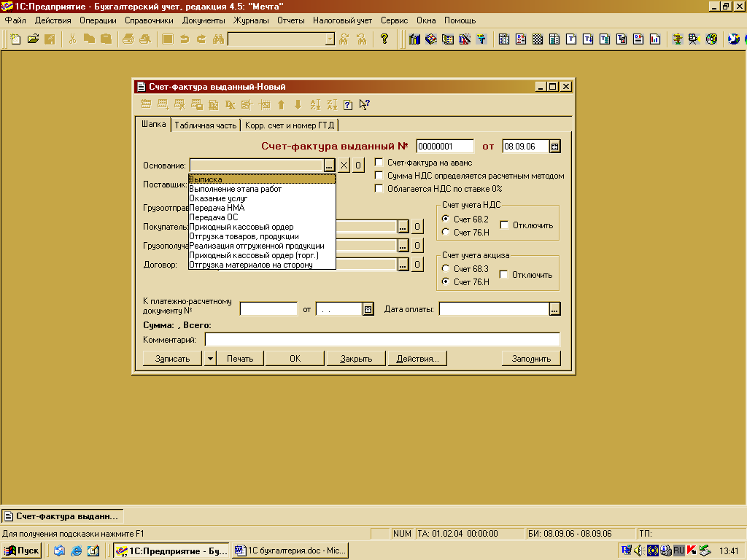747x560 pixels.
Task: Click the What's This cursor help icon
Action: click(365, 105)
